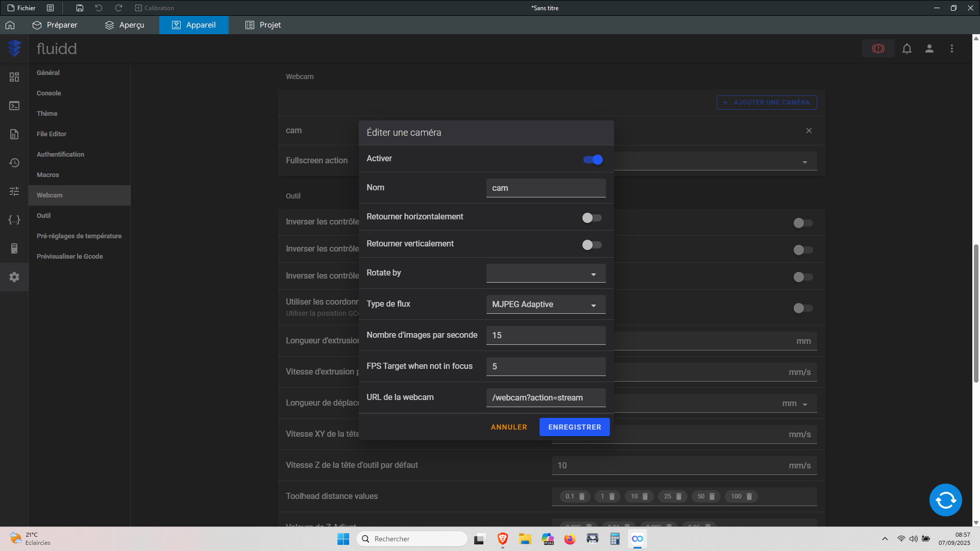This screenshot has height=551, width=980.
Task: Open the Type de flux dropdown
Action: point(546,305)
